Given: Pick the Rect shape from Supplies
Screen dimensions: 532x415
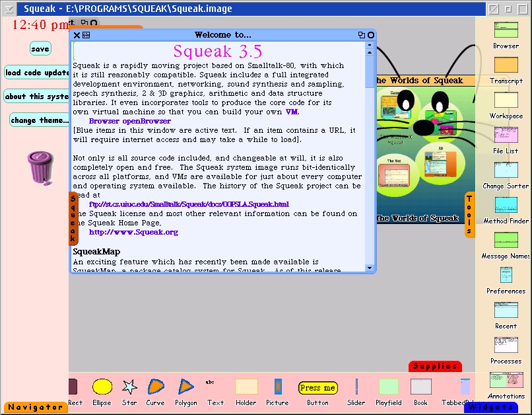Looking at the screenshot, I should (73, 387).
